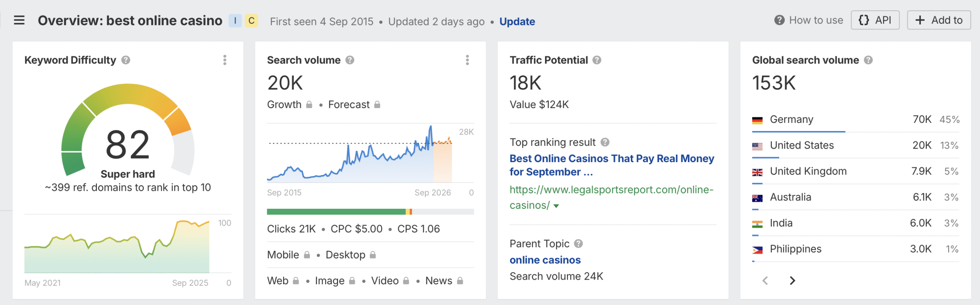Open the hamburger menu icon

point(19,20)
